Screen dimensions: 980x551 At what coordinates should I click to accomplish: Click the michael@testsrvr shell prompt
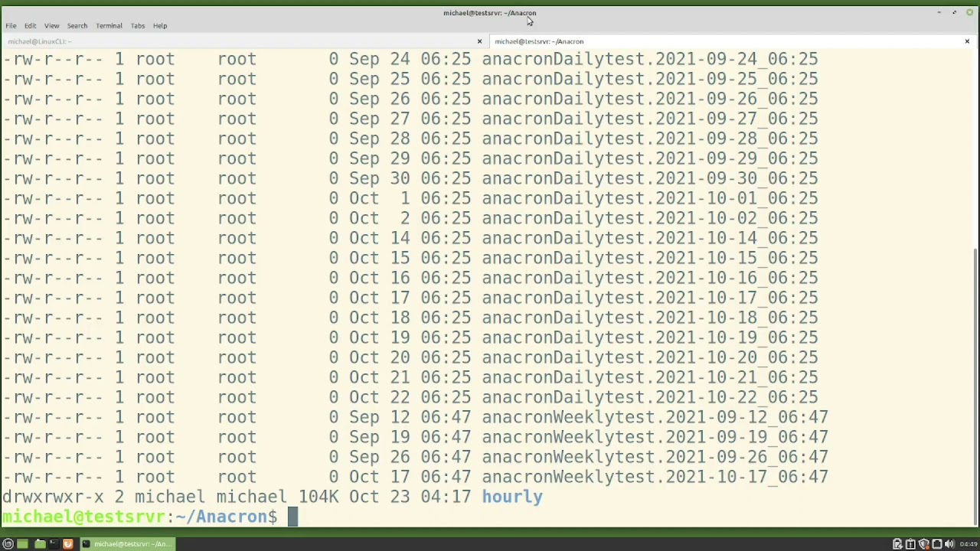[x=140, y=517]
